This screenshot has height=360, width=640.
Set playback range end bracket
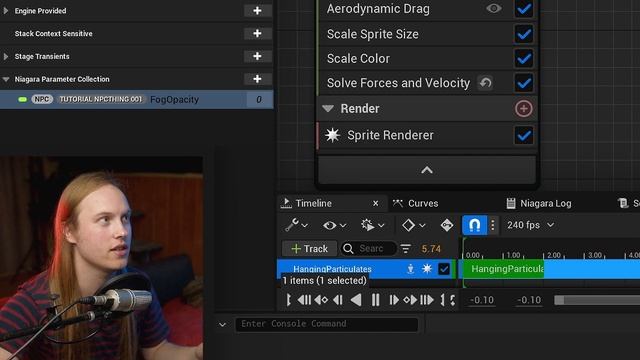pyautogui.click(x=442, y=300)
